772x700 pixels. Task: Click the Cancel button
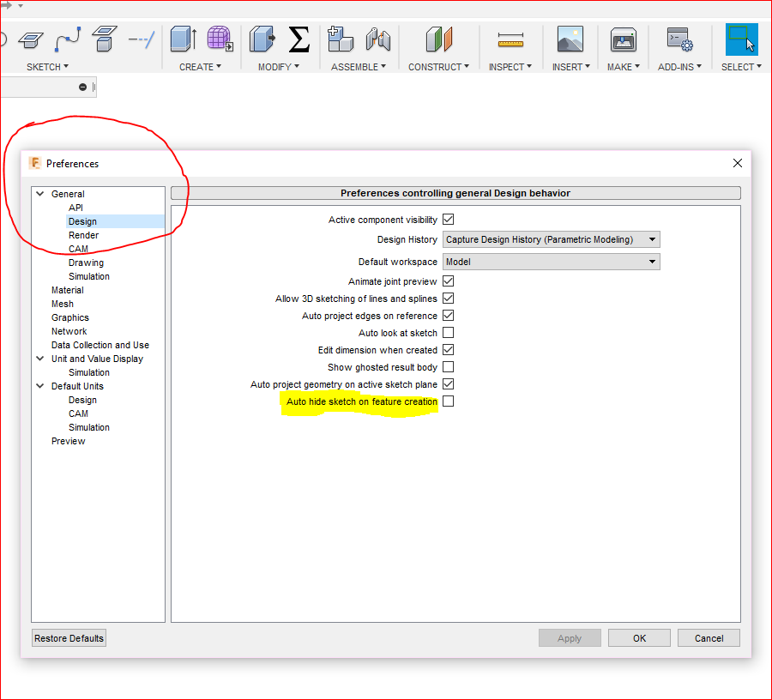tap(709, 638)
